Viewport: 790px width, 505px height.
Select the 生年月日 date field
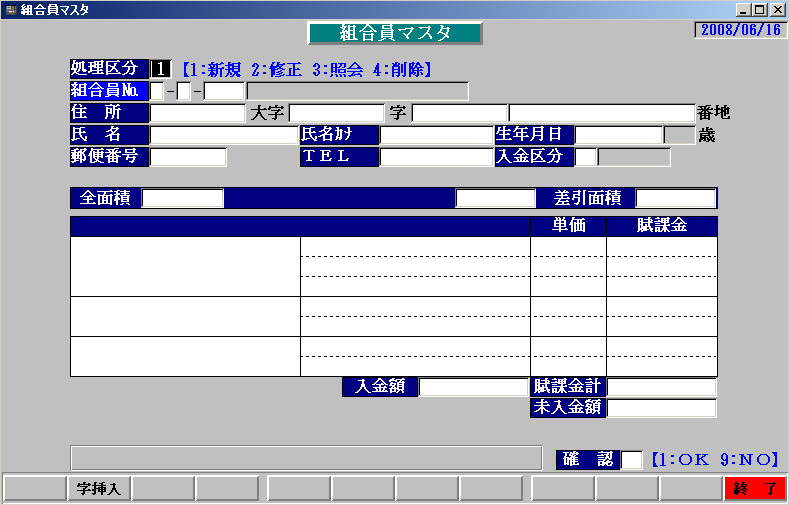pos(618,135)
